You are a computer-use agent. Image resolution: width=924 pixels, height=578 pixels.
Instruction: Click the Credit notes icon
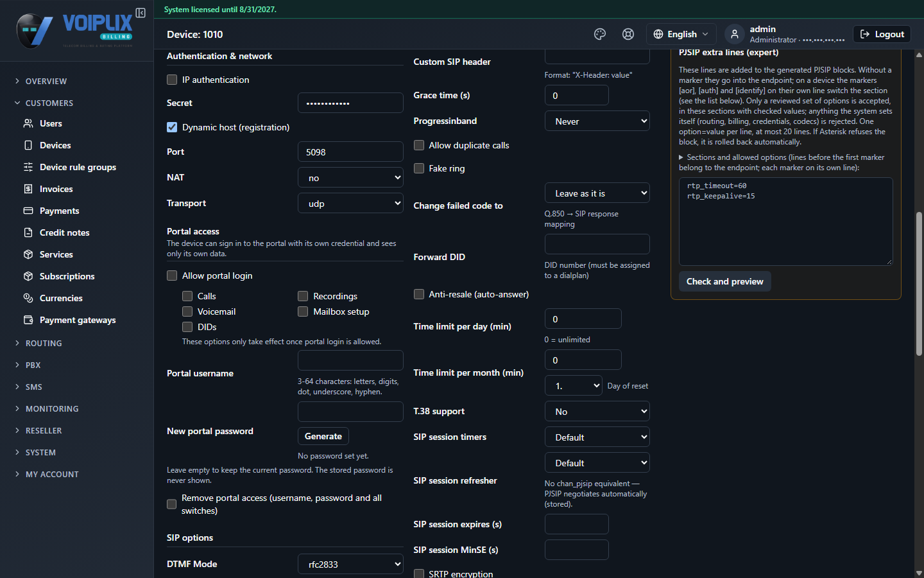pos(28,232)
